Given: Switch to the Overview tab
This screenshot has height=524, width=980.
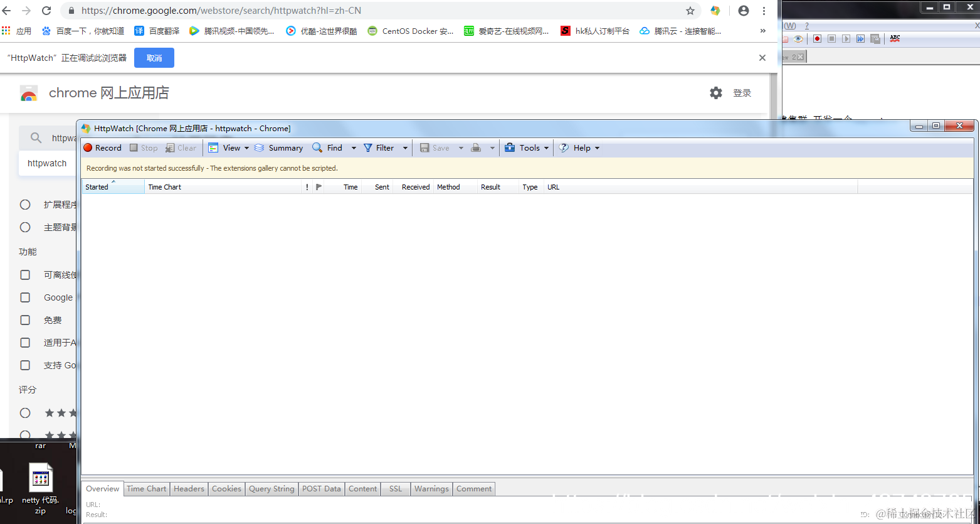Looking at the screenshot, I should pyautogui.click(x=103, y=489).
